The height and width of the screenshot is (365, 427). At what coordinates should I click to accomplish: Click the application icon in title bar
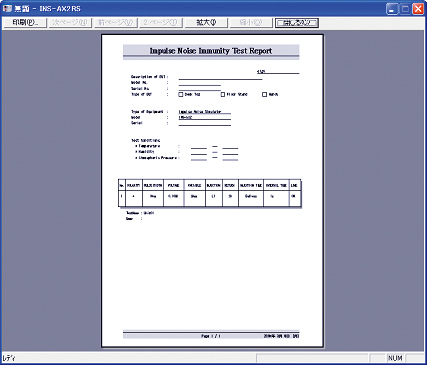pos(7,9)
